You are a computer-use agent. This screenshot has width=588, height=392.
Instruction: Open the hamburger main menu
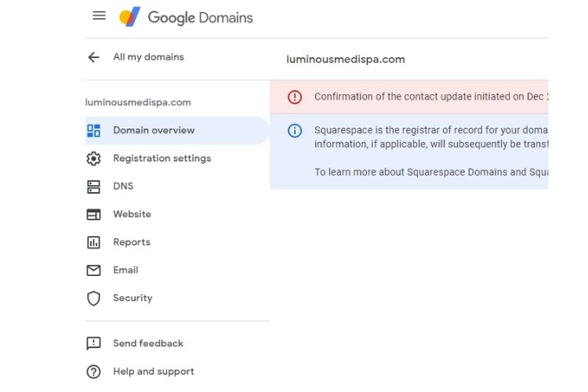[99, 16]
